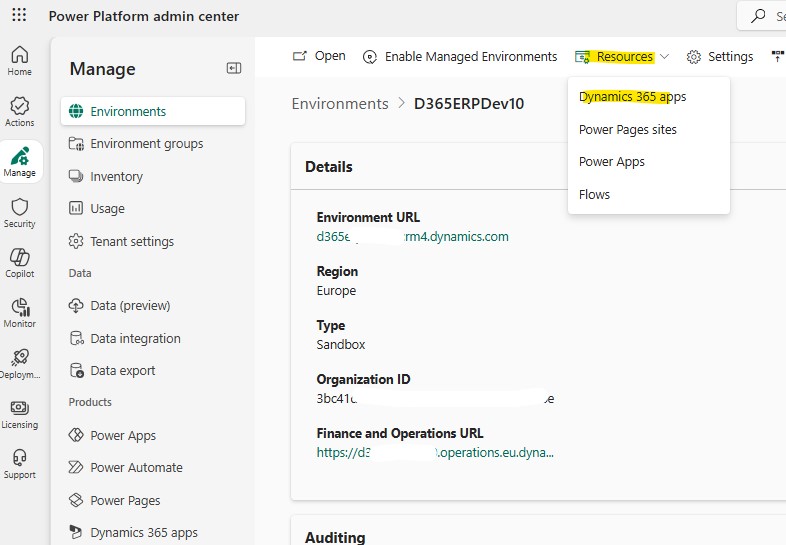Open the Settings toolbar button
Image resolution: width=786 pixels, height=545 pixels.
point(720,57)
